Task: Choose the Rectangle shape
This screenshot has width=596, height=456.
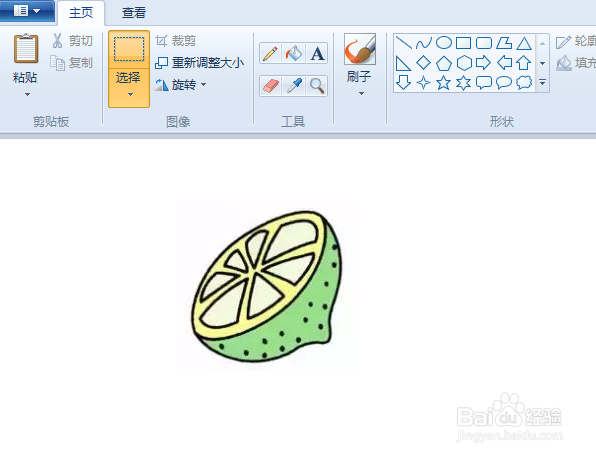Action: pos(463,43)
